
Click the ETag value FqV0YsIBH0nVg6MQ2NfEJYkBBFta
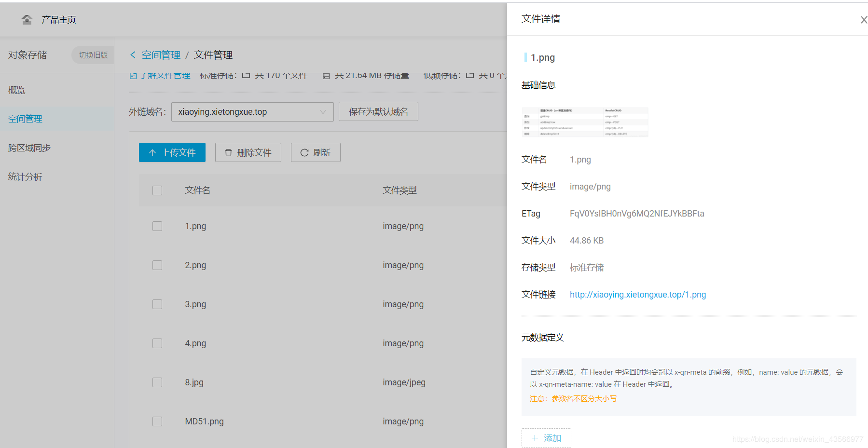tap(637, 214)
